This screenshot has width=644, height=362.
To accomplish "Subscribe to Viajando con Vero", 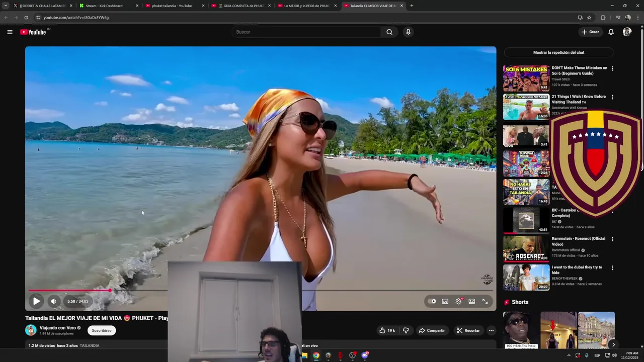I will [102, 330].
